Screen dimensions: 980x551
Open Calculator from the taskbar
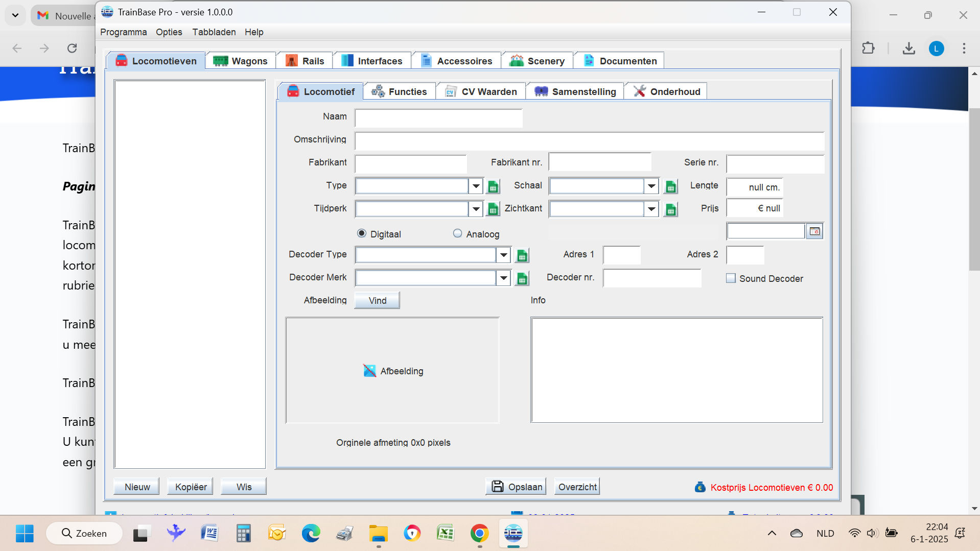[x=243, y=533]
